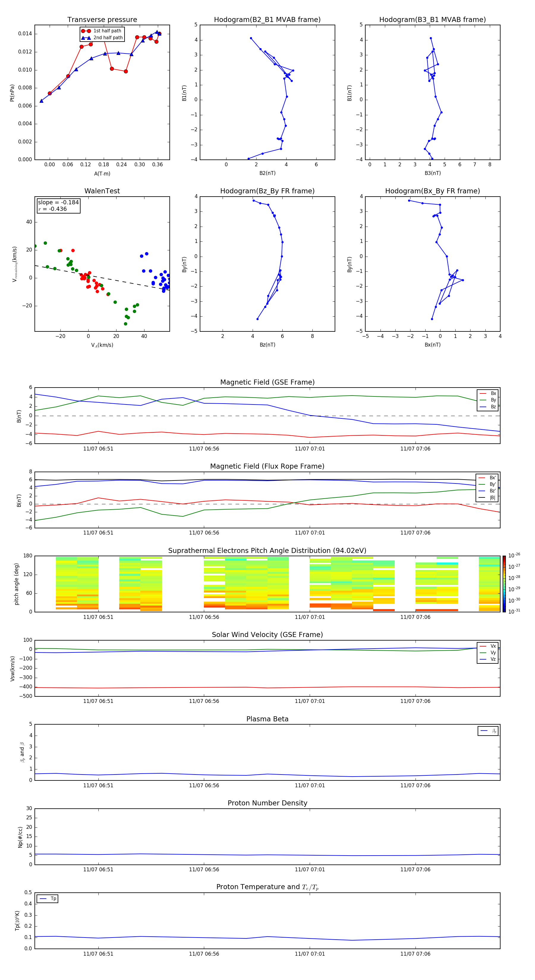Click '11/07 07:06' tick under the Proton Temperature plot
The height and width of the screenshot is (980, 535).
click(416, 954)
